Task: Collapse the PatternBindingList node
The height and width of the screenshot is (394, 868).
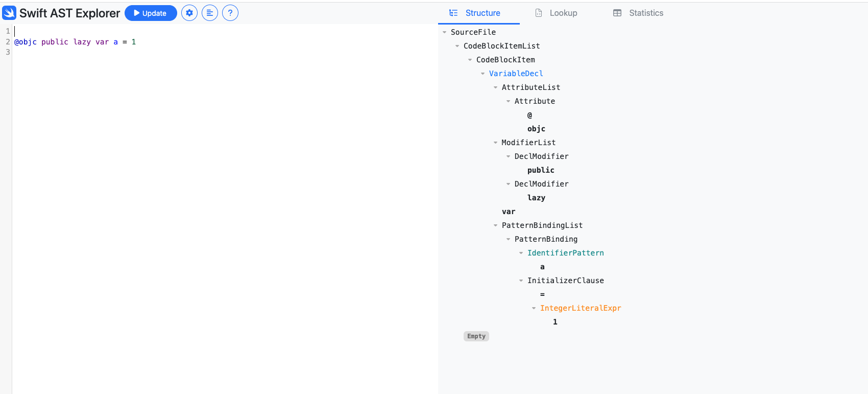Action: click(495, 225)
